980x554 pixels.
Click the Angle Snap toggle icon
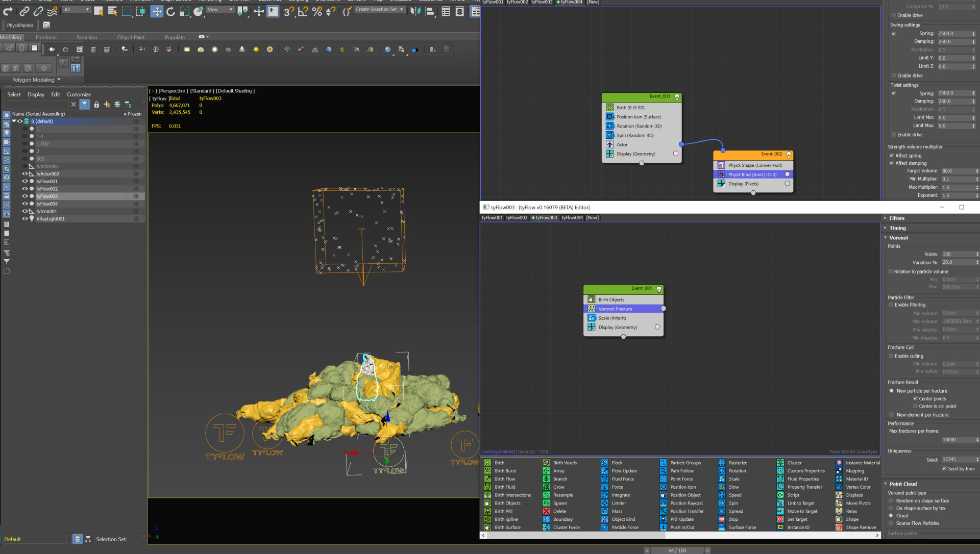click(x=303, y=11)
